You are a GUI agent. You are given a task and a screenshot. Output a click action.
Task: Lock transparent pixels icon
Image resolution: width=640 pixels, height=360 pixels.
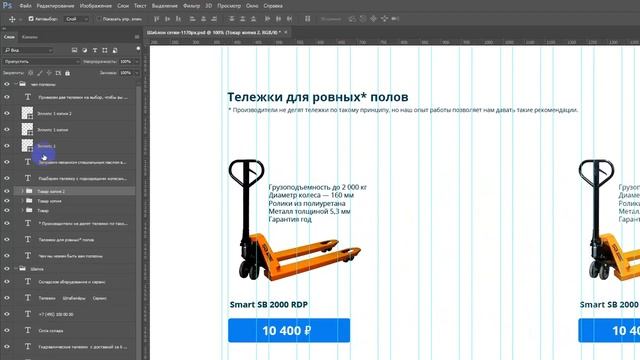[x=31, y=73]
